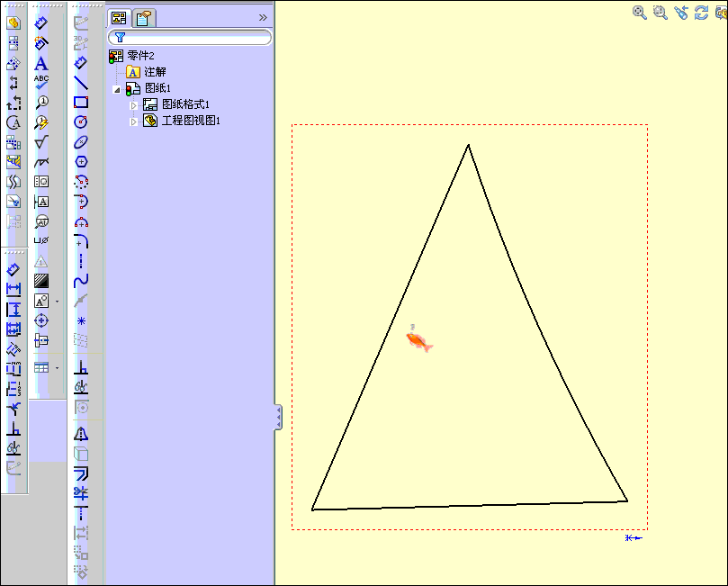Select the Auxiliary View tool
The height and width of the screenshot is (586, 728).
(x=13, y=63)
